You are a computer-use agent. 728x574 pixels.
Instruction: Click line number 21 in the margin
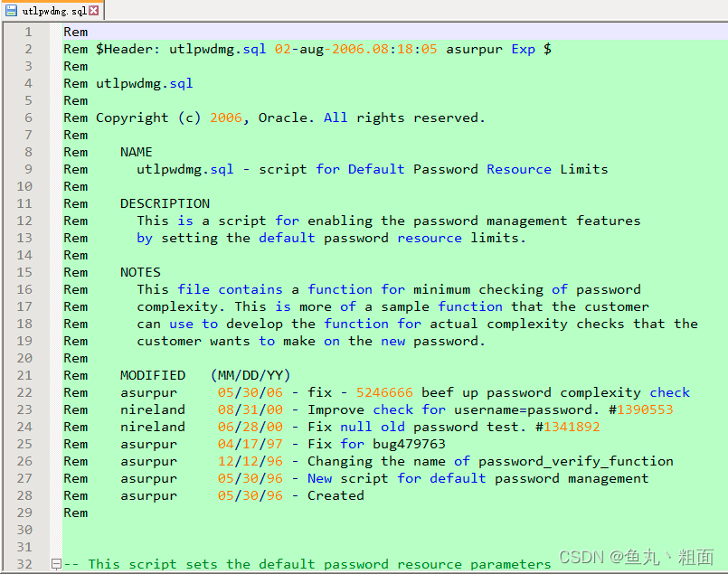[x=24, y=375]
